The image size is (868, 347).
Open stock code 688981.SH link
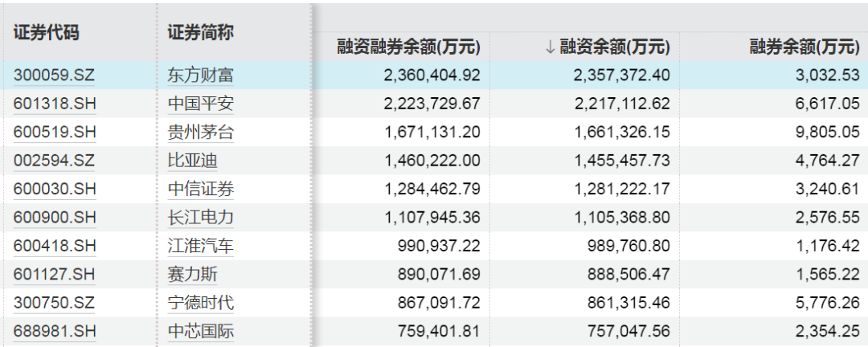(x=55, y=331)
